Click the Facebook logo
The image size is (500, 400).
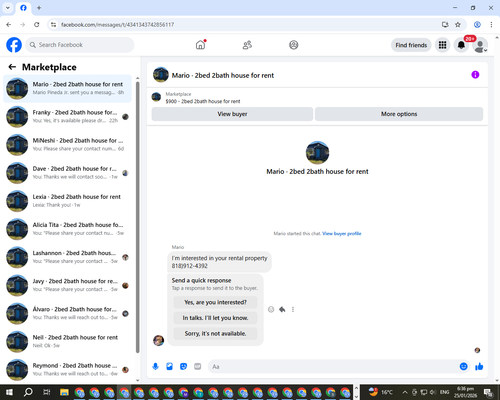click(14, 45)
